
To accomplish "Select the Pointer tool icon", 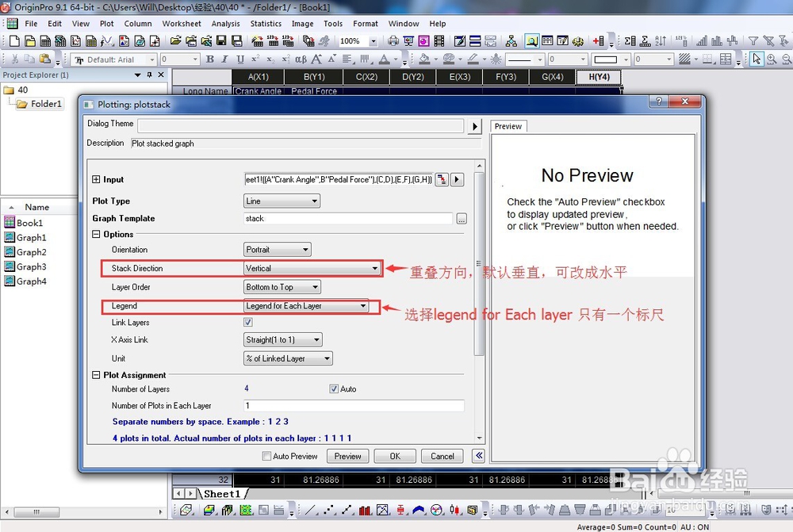I will [757, 59].
